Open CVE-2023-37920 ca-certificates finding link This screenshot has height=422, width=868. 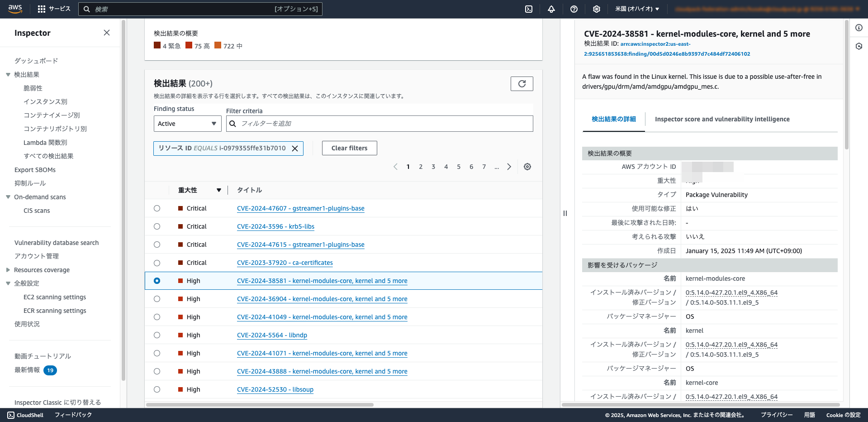click(285, 263)
